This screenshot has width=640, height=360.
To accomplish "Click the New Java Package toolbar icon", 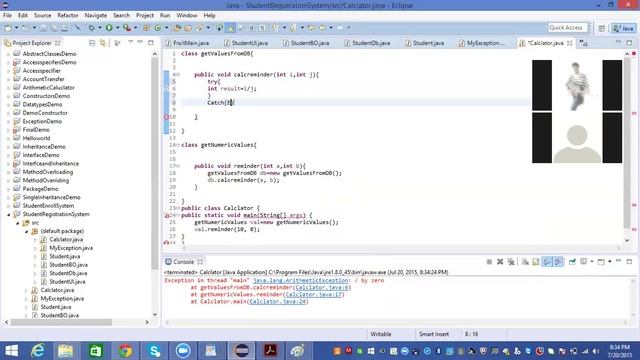I will (x=146, y=28).
